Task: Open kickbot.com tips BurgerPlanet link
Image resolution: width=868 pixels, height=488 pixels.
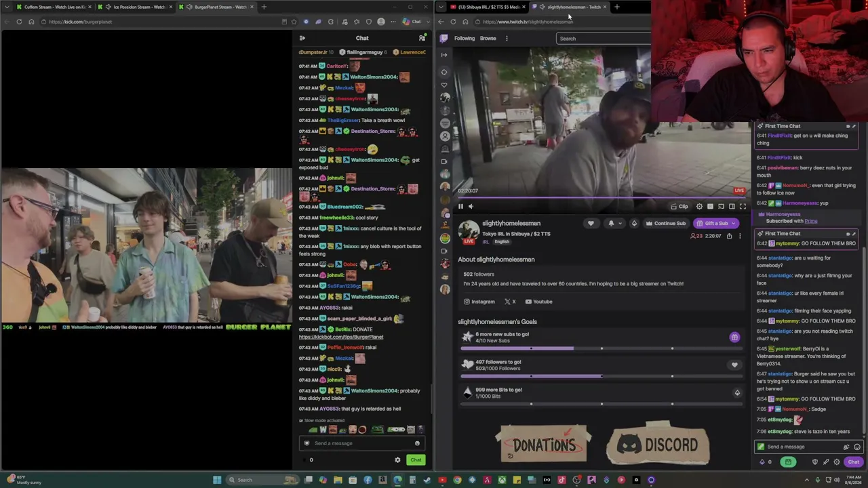Action: click(341, 337)
